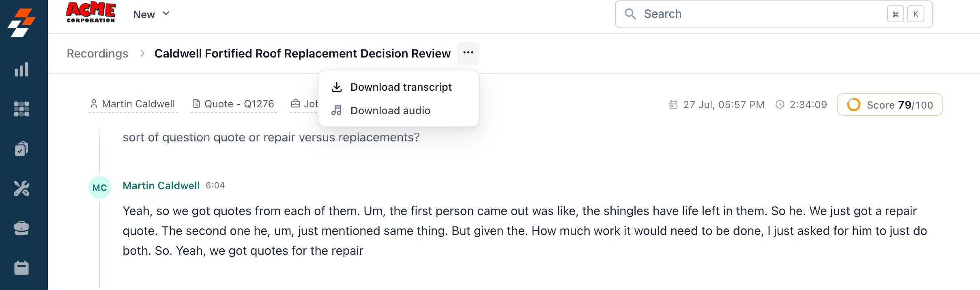Open the briefcase jobs sidebar icon
The width and height of the screenshot is (980, 290).
pos(21,228)
